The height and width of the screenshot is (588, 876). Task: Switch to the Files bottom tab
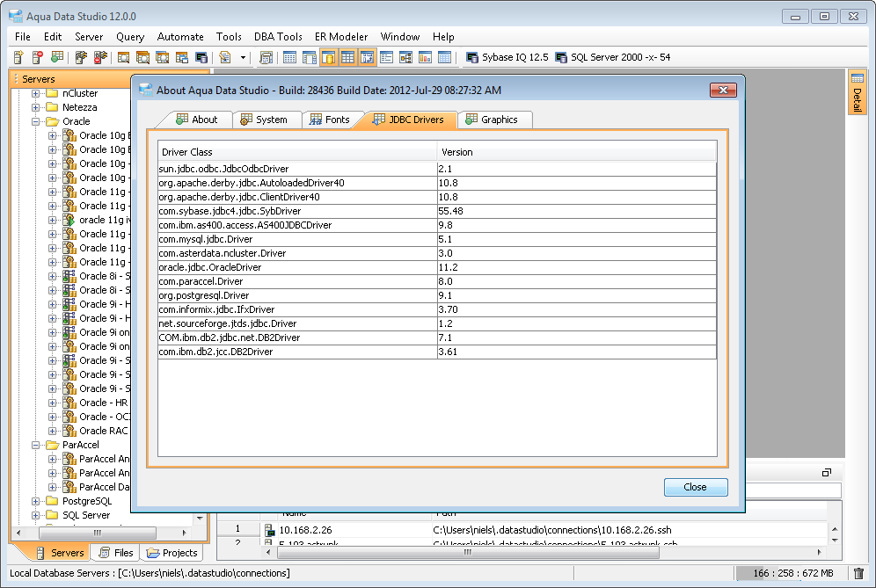[116, 553]
